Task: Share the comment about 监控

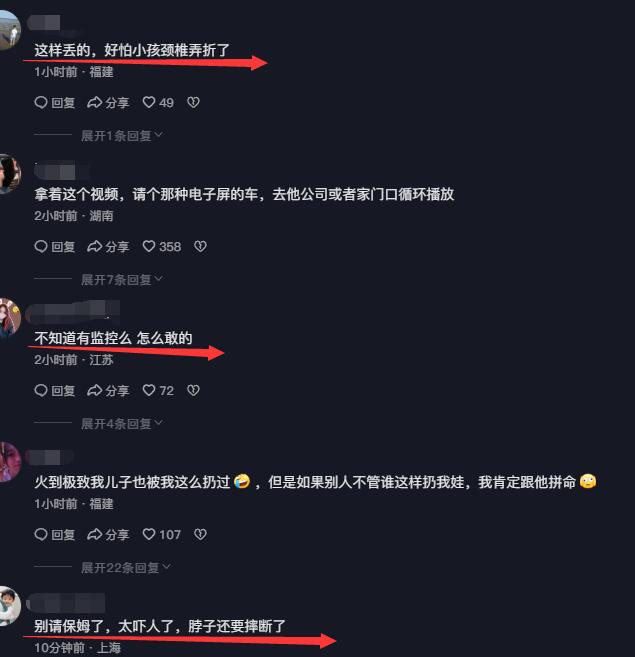Action: pos(108,391)
